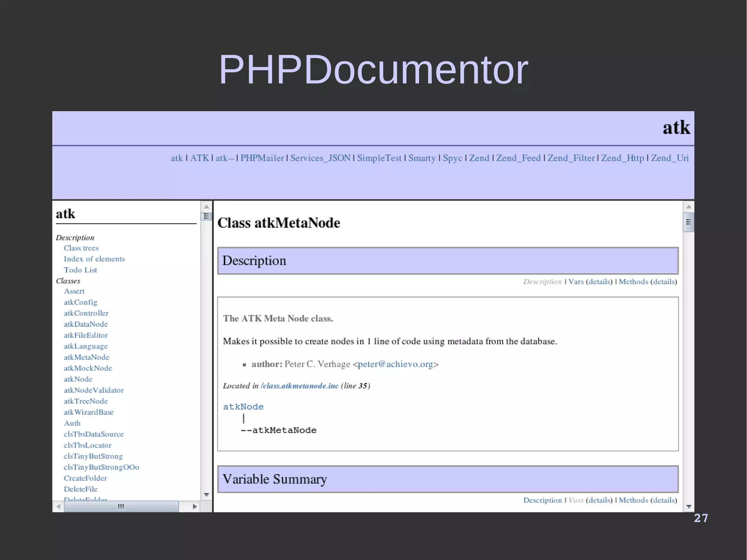Click the main content scroll up arrow
This screenshot has width=747, height=560.
click(689, 207)
